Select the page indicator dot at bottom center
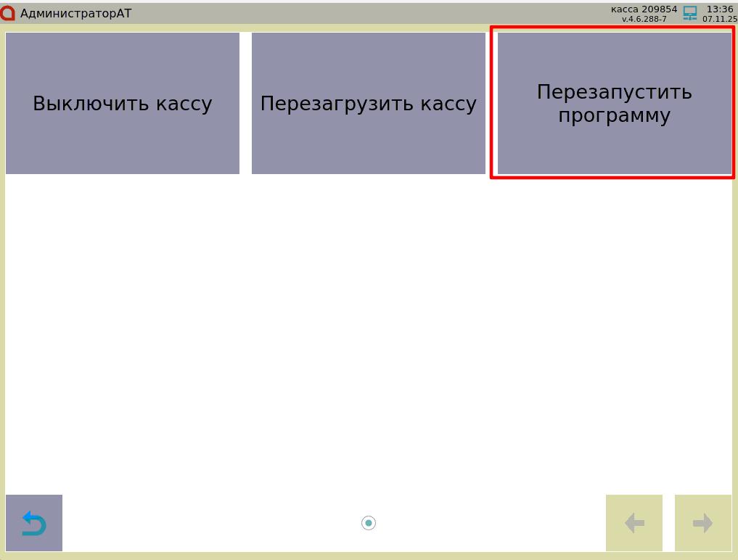This screenshot has width=738, height=560. pos(369,523)
